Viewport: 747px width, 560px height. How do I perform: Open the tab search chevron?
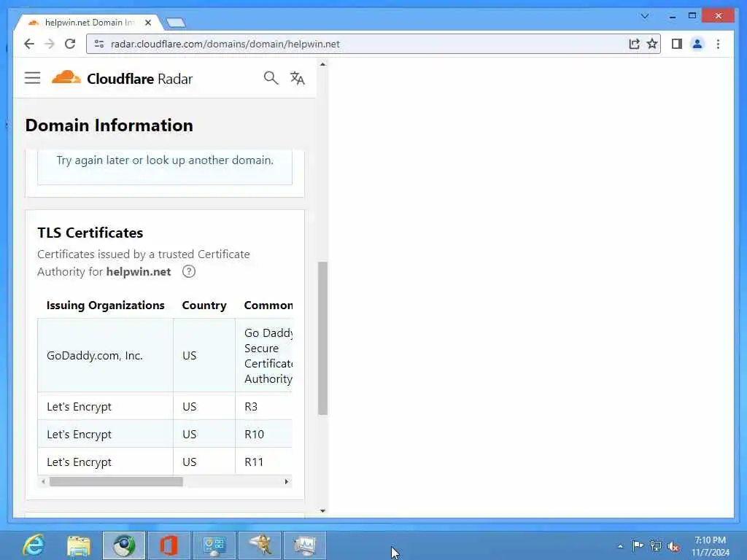click(x=645, y=16)
